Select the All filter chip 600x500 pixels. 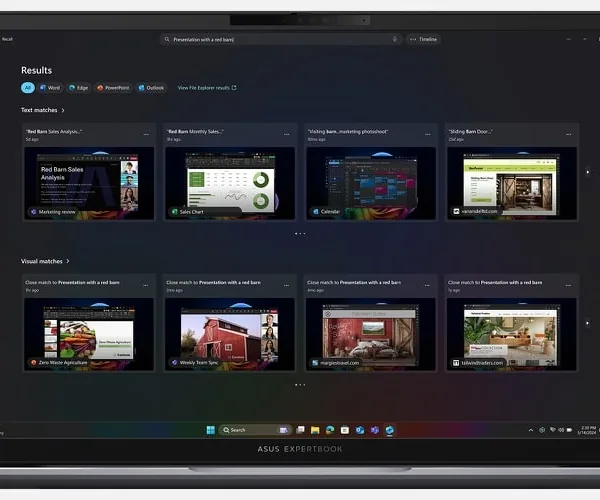[x=28, y=88]
